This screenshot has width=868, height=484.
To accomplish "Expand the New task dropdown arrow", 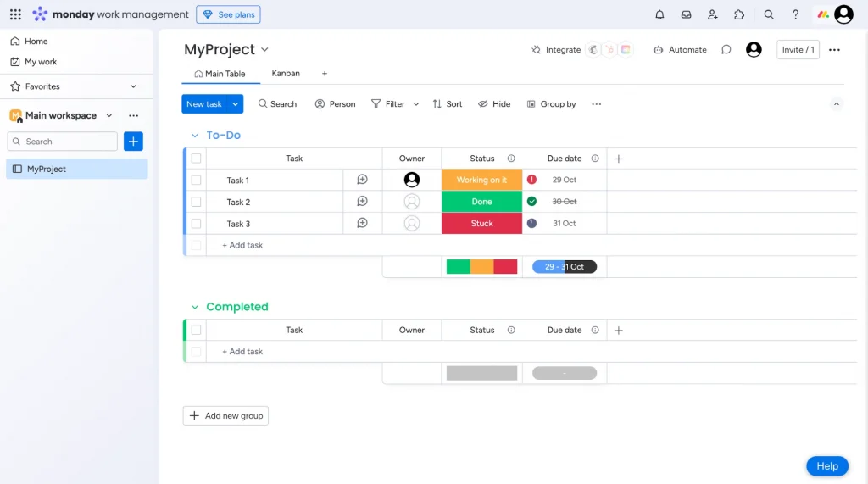I will click(x=236, y=104).
